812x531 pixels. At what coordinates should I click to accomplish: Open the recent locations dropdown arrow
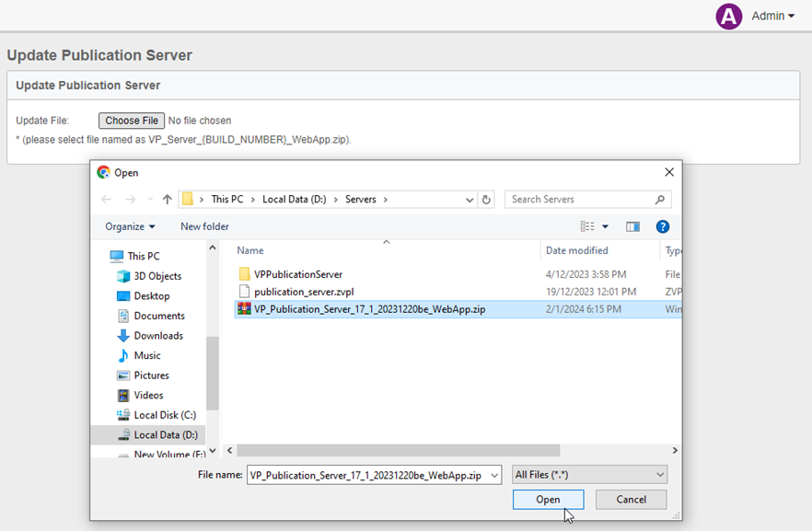[x=150, y=200]
